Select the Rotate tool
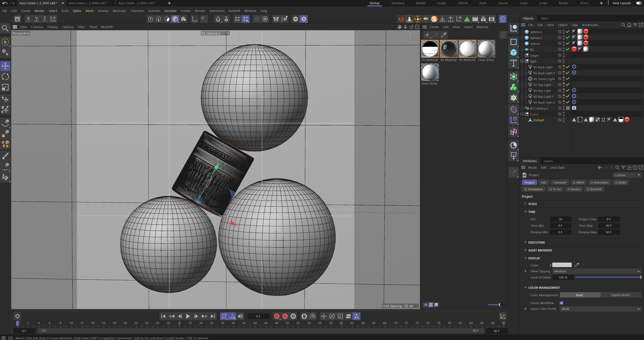The image size is (644, 340). point(5,77)
